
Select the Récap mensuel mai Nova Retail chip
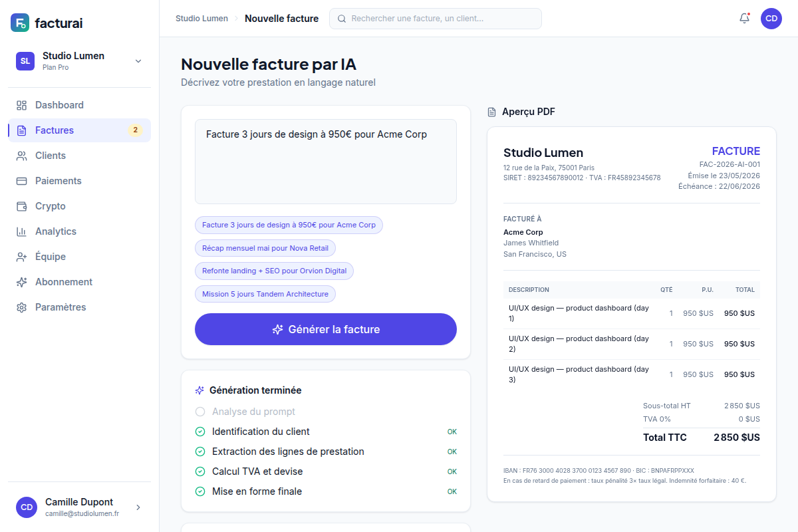265,248
